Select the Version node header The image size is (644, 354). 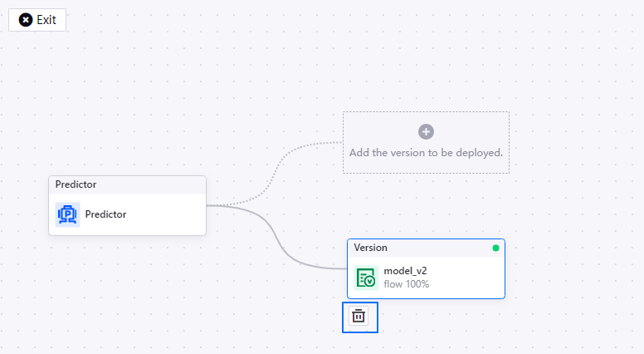pyautogui.click(x=415, y=248)
